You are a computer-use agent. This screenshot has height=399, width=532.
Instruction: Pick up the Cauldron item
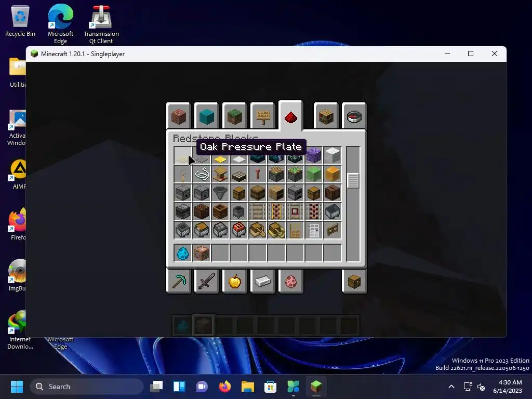pyautogui.click(x=239, y=212)
